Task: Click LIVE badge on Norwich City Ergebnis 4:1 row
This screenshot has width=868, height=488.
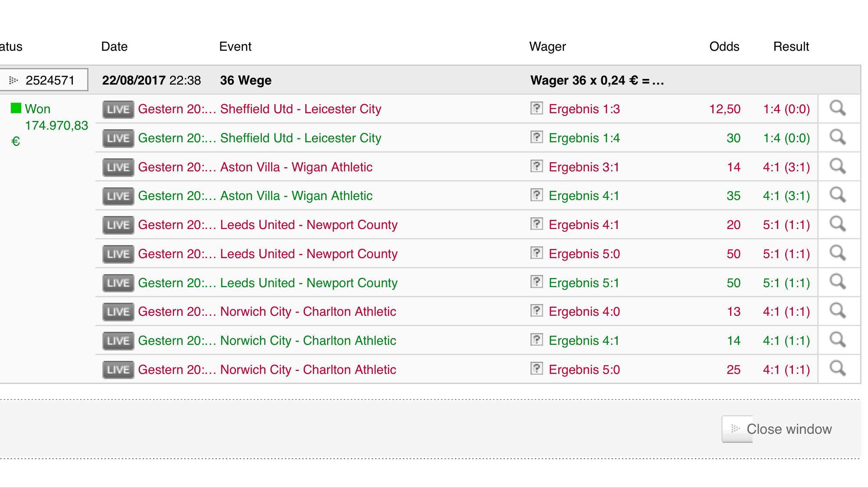Action: [118, 341]
